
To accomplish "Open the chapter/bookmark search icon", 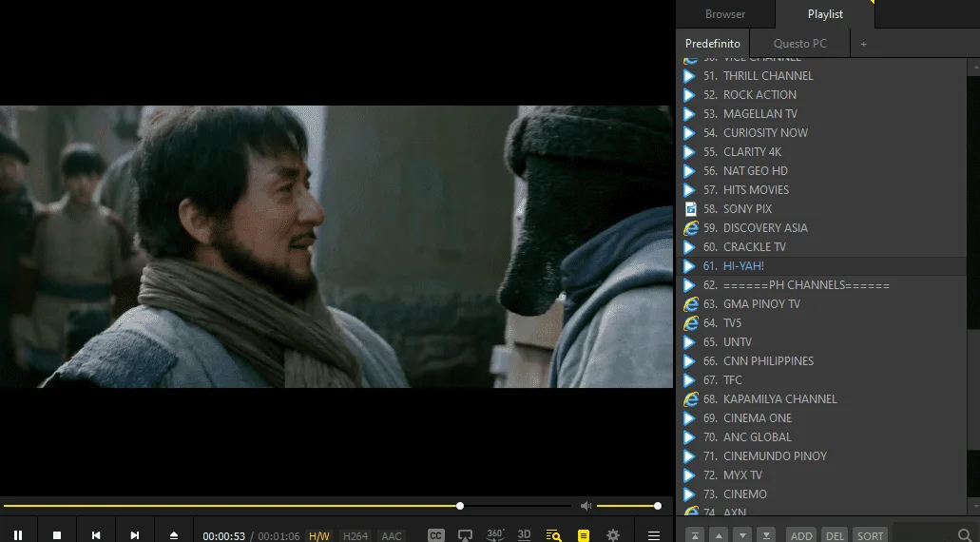I will [554, 535].
